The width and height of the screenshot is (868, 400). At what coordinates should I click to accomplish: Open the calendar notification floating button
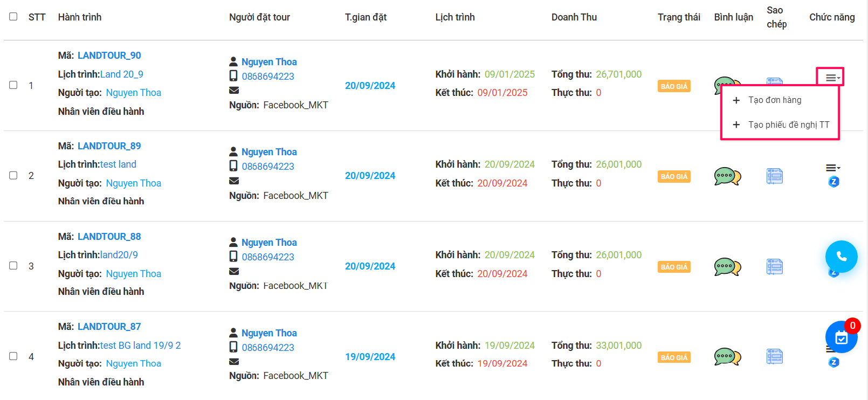click(841, 337)
